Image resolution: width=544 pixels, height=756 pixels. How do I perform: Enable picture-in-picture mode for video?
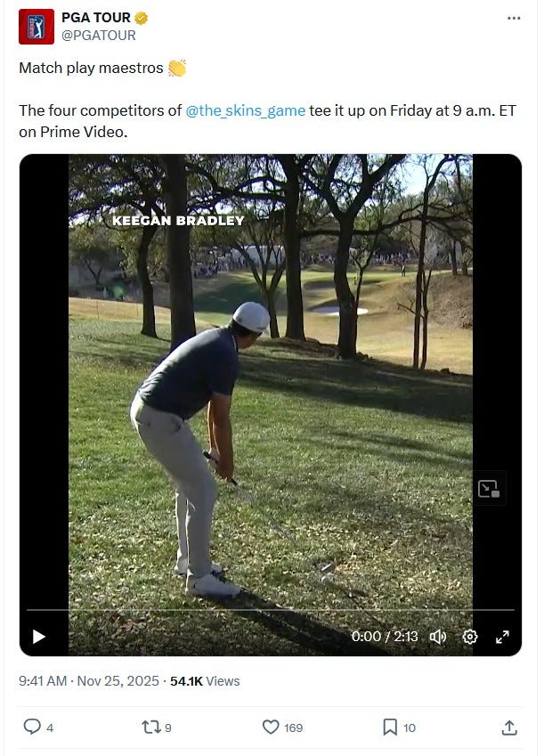pos(489,488)
